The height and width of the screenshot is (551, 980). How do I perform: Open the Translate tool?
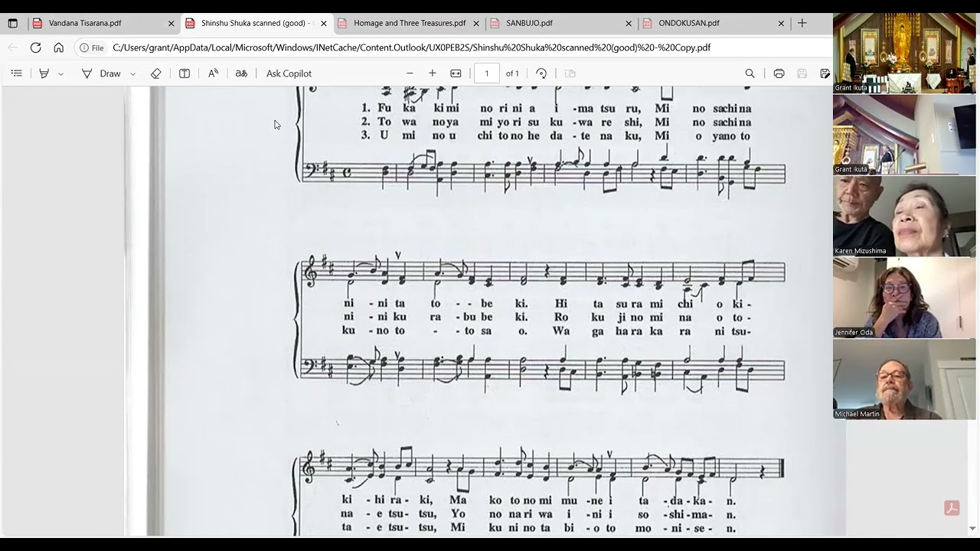(241, 73)
